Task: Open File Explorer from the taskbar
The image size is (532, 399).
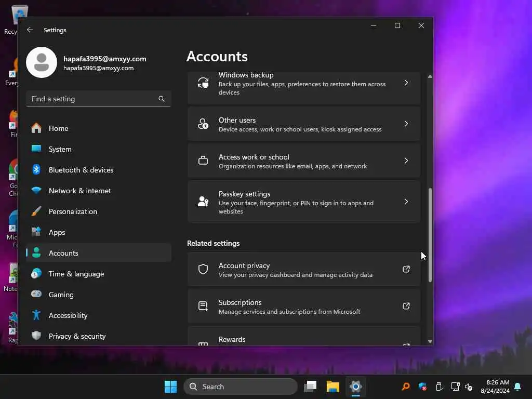Action: 333,387
